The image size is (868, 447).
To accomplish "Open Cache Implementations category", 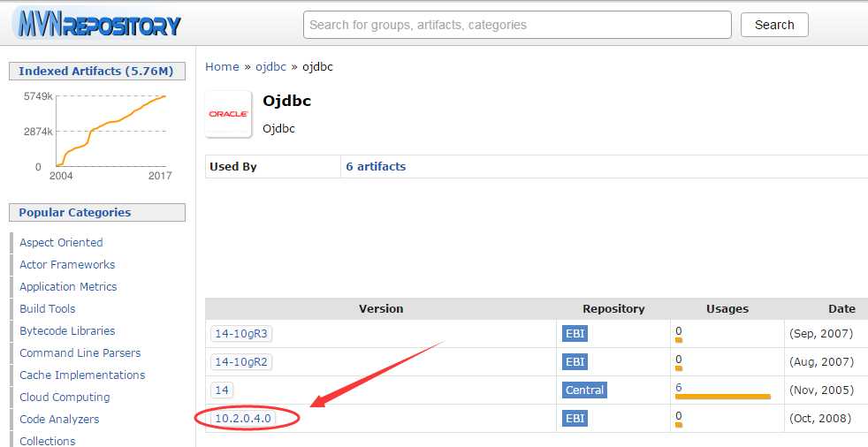I will pos(82,375).
